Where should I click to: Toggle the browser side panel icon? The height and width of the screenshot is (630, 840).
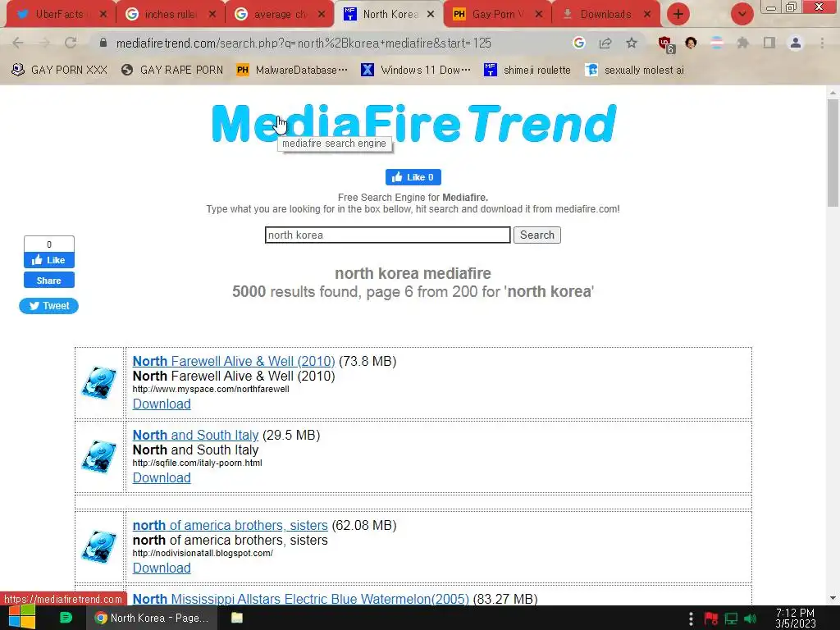click(x=769, y=43)
